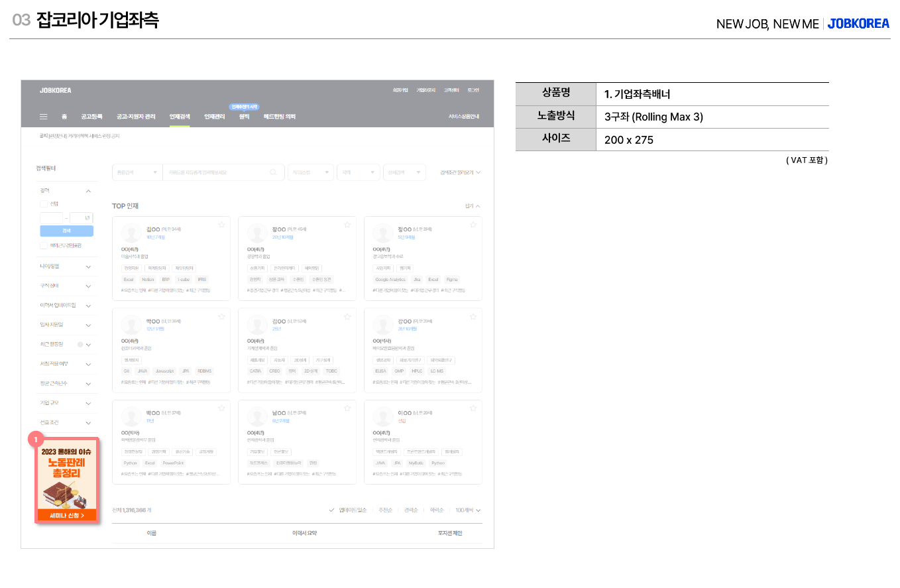Click the minimum years input under 경력
Image resolution: width=900 pixels, height=588 pixels.
click(51, 217)
